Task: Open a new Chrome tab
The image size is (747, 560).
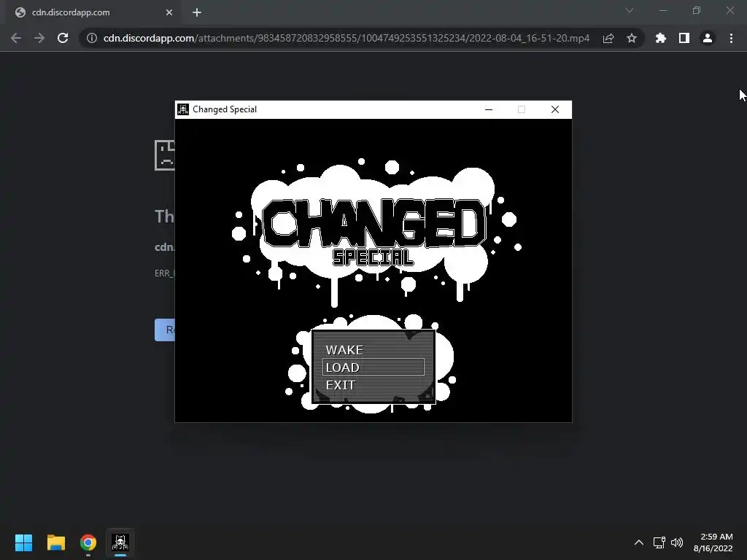Action: [x=197, y=12]
